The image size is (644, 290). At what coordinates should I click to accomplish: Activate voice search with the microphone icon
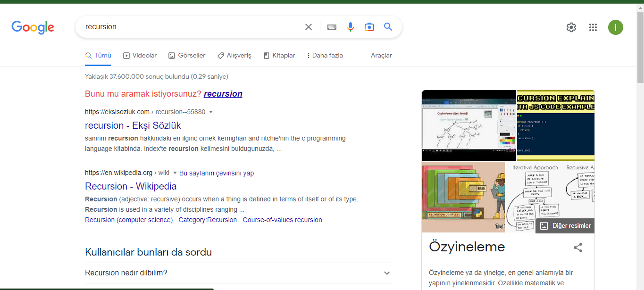point(350,27)
